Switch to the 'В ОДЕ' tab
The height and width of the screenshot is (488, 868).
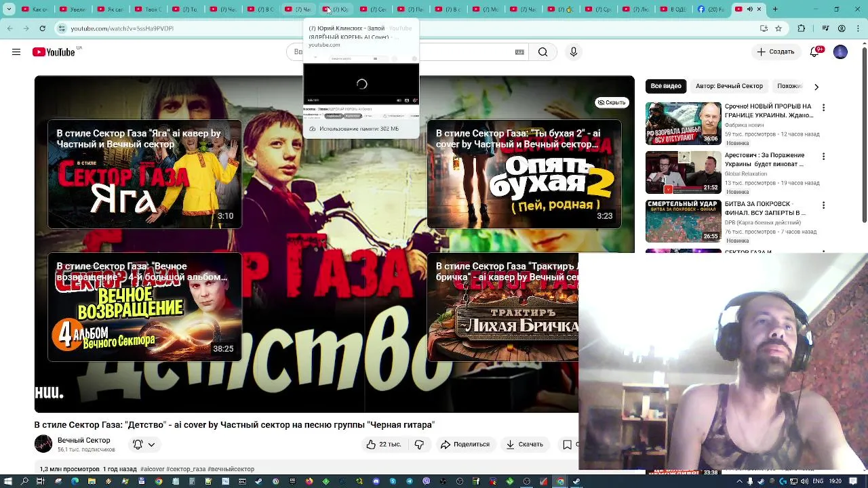pos(672,9)
